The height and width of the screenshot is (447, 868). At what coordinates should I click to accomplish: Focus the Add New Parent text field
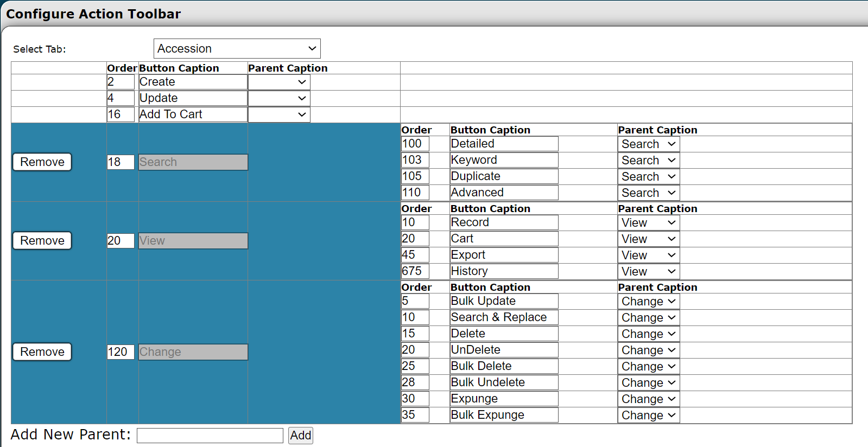click(x=210, y=435)
